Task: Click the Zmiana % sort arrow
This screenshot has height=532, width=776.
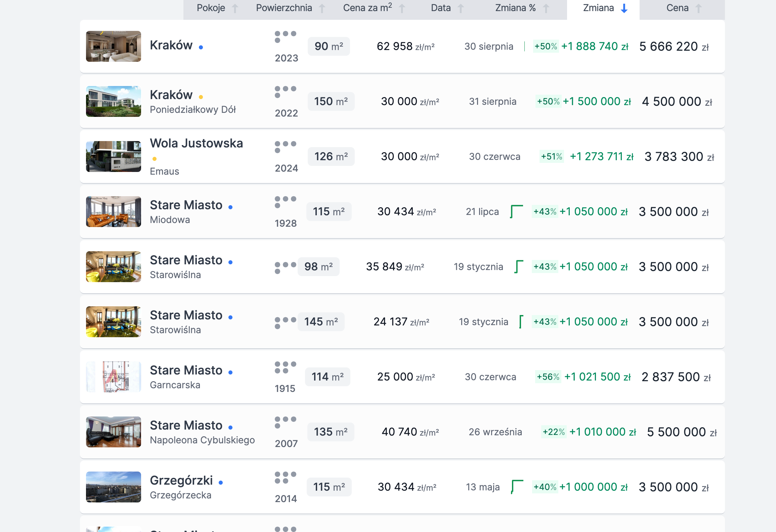Action: (546, 8)
